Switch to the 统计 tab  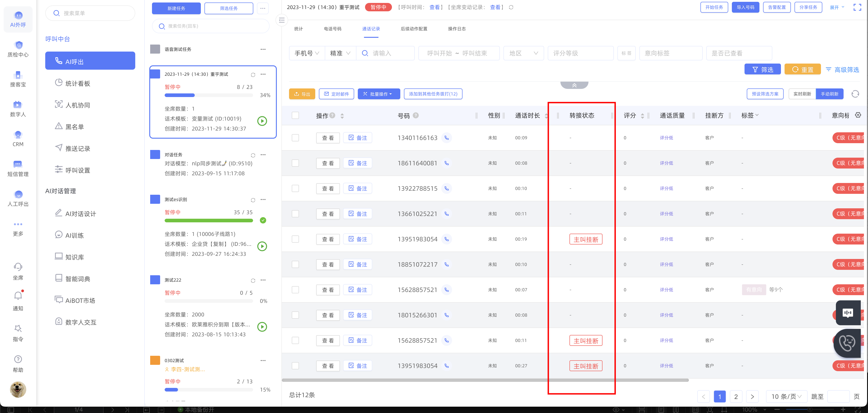(299, 29)
